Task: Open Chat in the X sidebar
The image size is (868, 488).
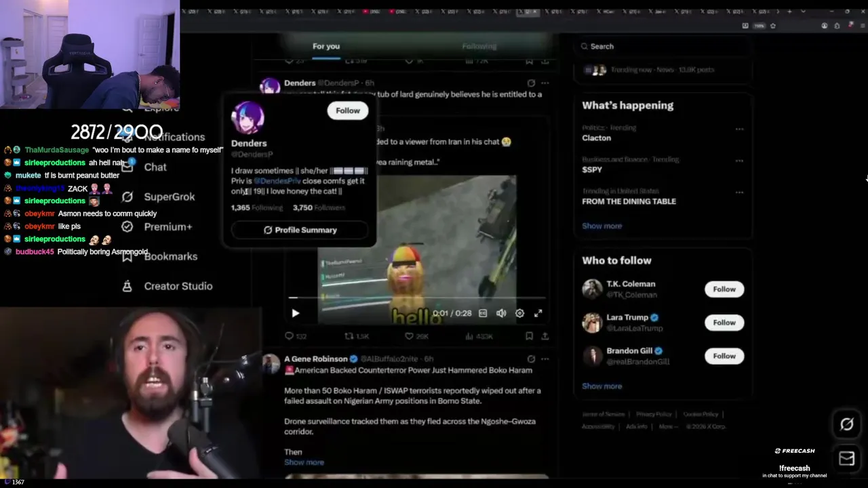Action: (144, 167)
